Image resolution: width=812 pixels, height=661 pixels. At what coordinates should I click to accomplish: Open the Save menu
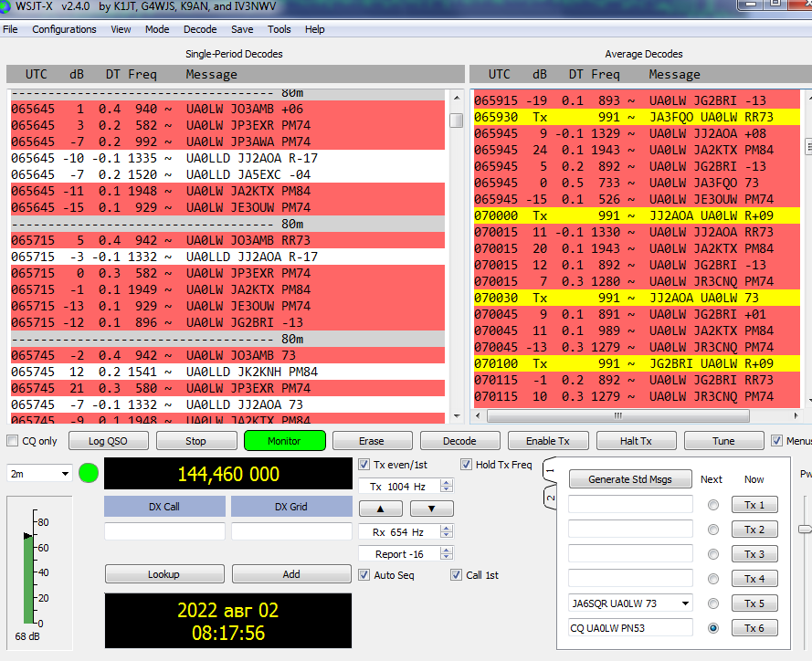[x=242, y=29]
